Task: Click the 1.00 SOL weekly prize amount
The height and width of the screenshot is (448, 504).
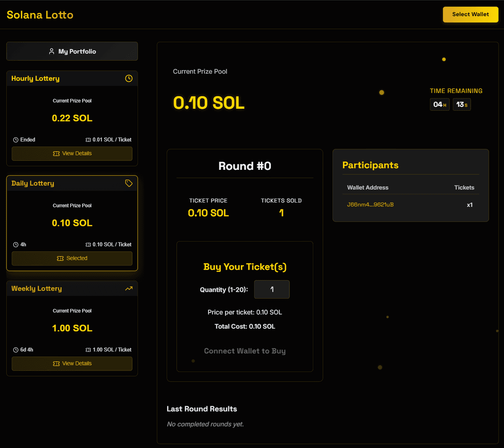Action: coord(72,328)
